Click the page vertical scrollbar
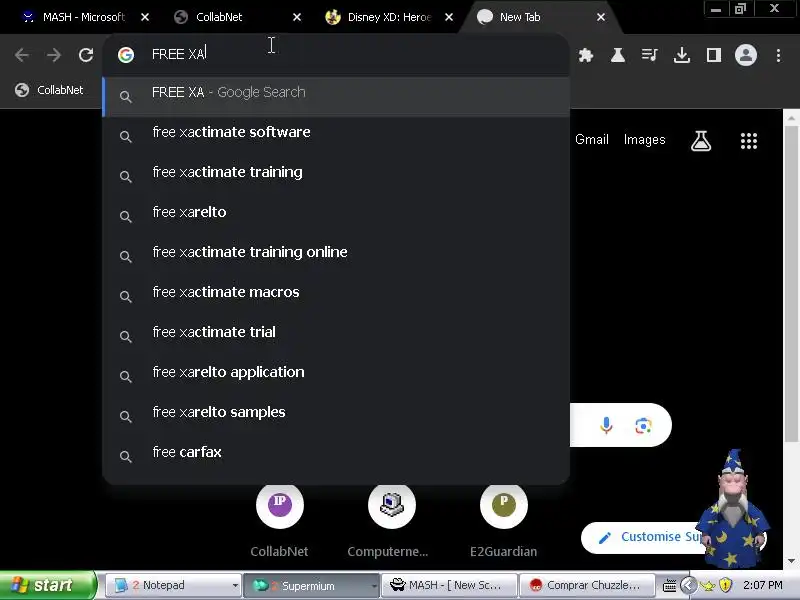800x600 pixels. [791, 283]
